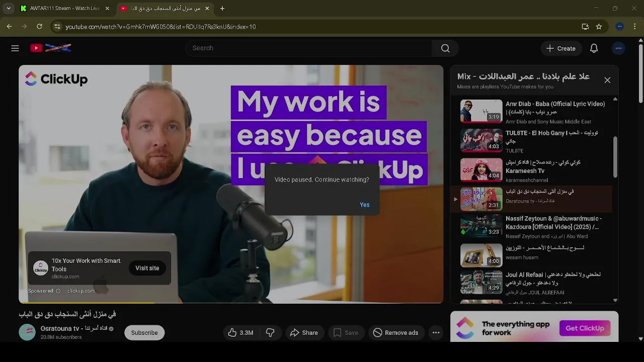Close the Mix playlist panel

pos(607,80)
